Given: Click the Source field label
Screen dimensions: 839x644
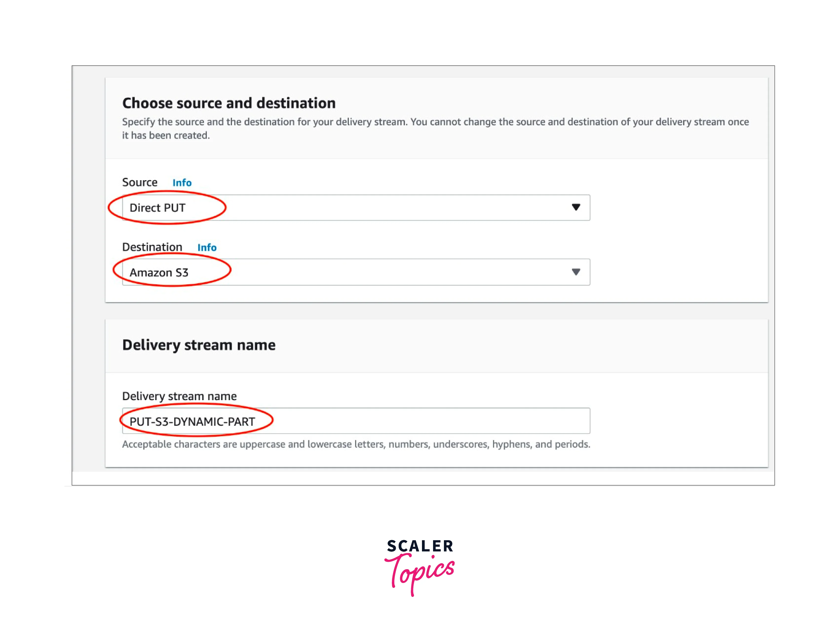Looking at the screenshot, I should 139,182.
